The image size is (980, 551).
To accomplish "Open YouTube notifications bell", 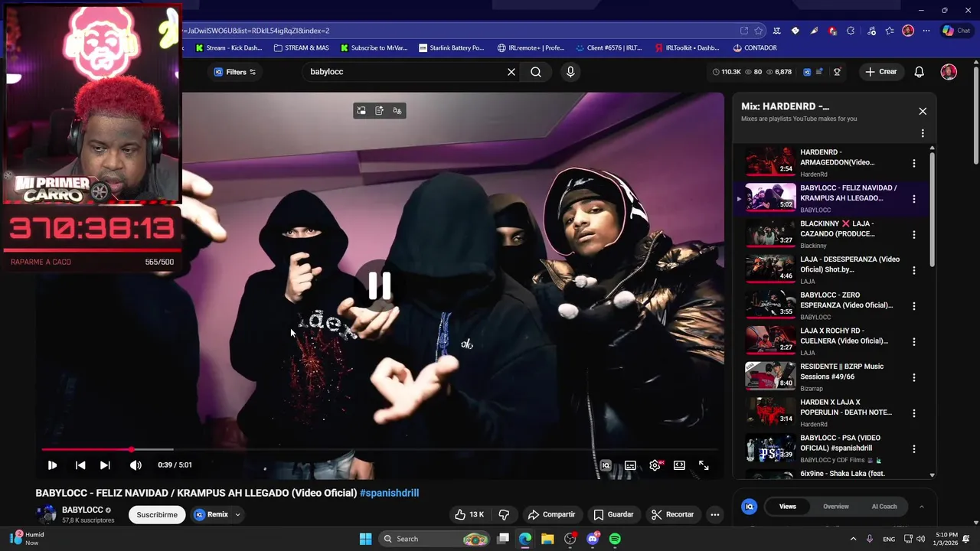I will pyautogui.click(x=920, y=72).
